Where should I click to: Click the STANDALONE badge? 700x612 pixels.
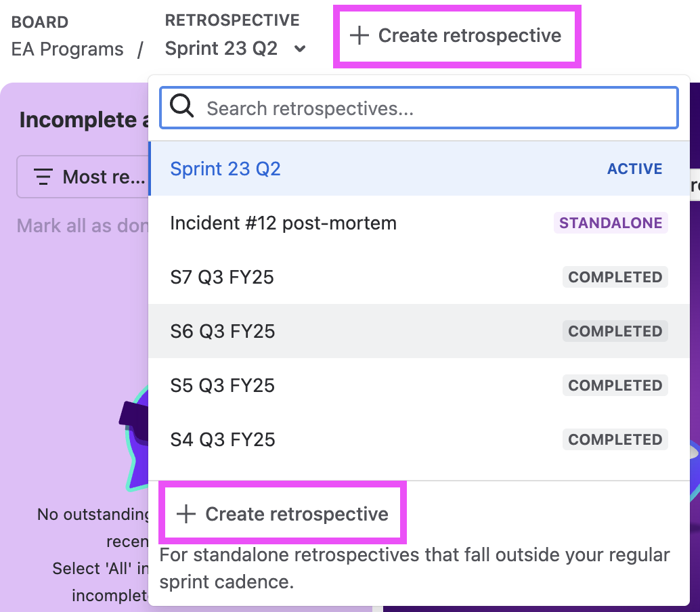point(611,223)
